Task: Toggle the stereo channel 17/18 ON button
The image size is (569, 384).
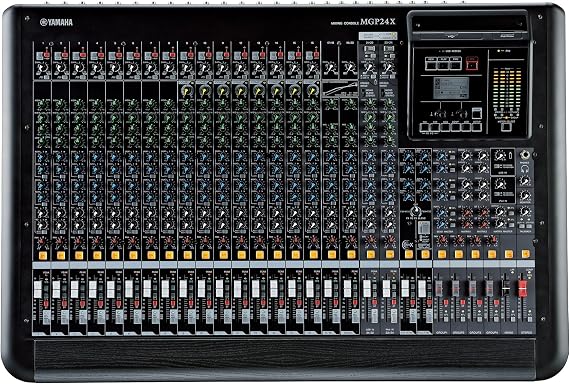Action: pos(332,255)
